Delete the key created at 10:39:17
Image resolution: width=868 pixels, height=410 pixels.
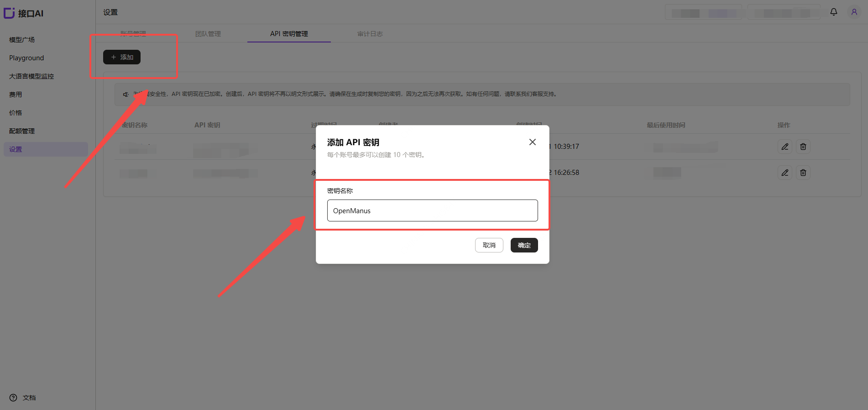click(x=803, y=147)
